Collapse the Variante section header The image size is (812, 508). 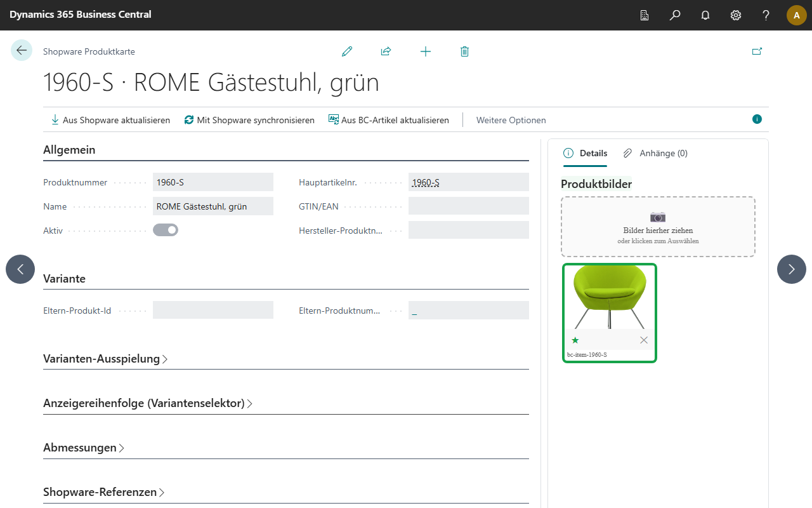coord(64,279)
